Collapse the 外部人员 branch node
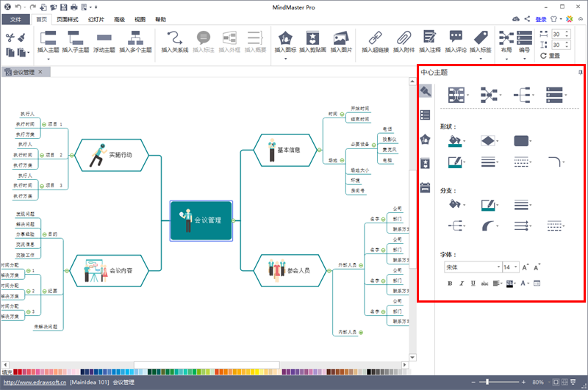The image size is (588, 390). point(361,265)
